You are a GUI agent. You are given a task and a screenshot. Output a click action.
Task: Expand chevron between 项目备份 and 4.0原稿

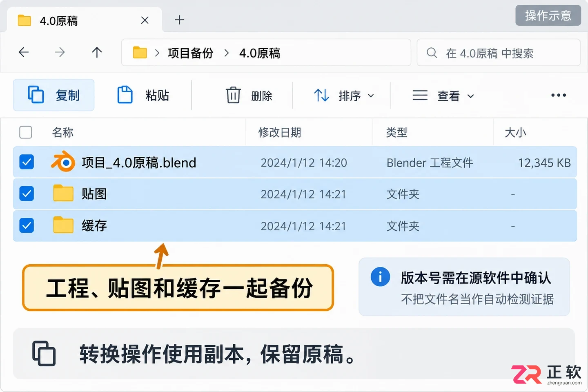(x=227, y=53)
